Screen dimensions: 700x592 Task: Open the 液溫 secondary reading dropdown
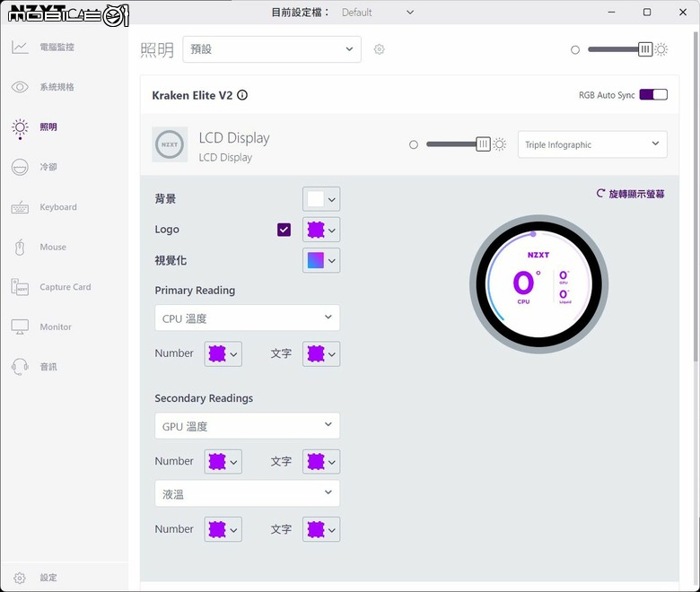[x=248, y=493]
